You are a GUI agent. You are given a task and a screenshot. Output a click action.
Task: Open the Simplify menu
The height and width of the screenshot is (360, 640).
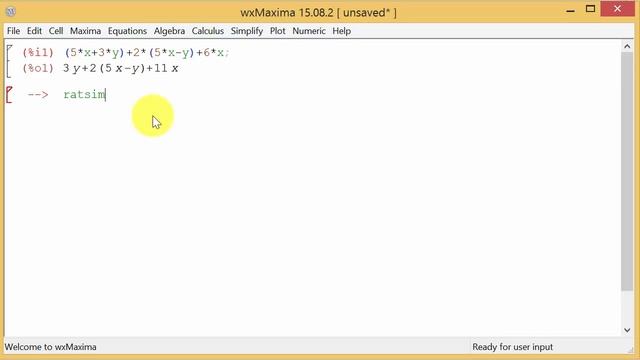tap(247, 31)
